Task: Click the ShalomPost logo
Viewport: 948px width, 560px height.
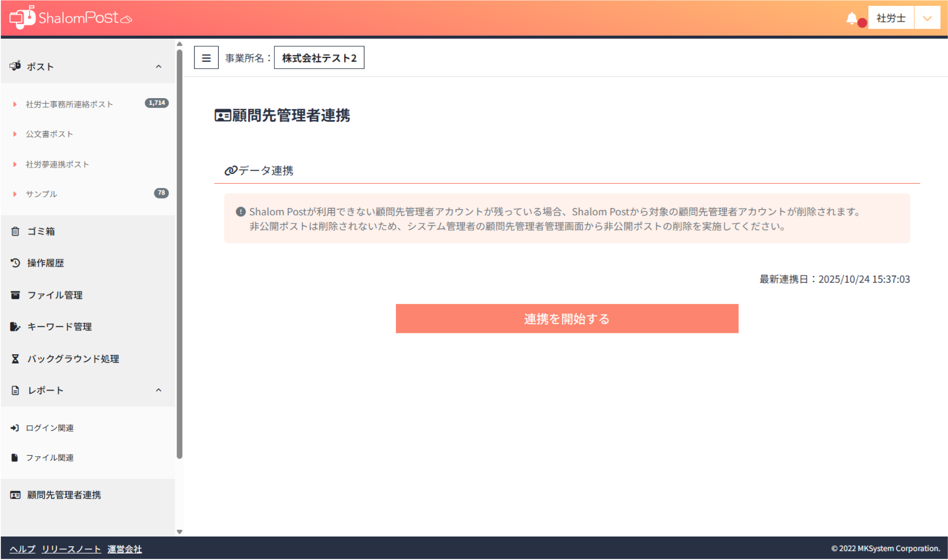Action: point(71,17)
